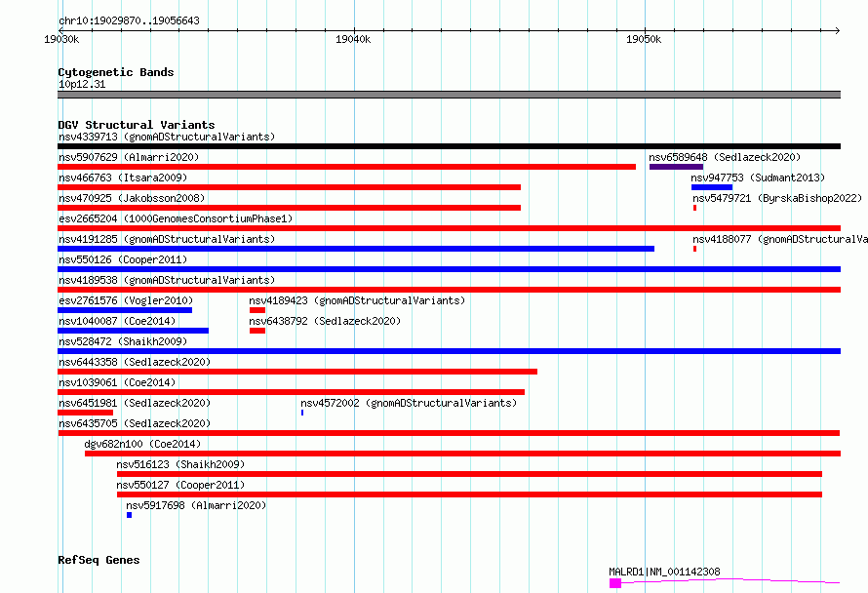Click the ruler's right arrow end
This screenshot has width=868, height=593.
(x=838, y=30)
